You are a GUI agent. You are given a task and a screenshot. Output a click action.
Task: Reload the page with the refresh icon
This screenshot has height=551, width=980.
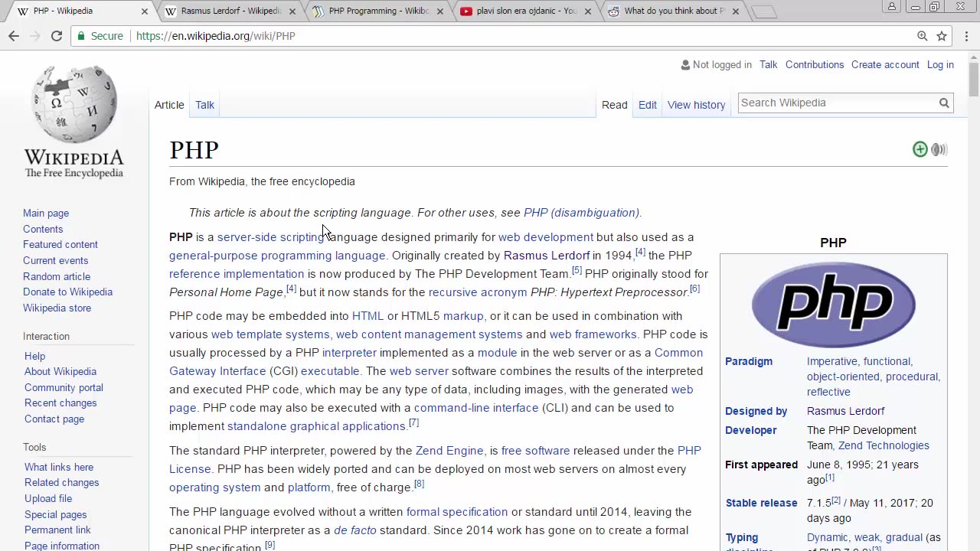pyautogui.click(x=57, y=36)
